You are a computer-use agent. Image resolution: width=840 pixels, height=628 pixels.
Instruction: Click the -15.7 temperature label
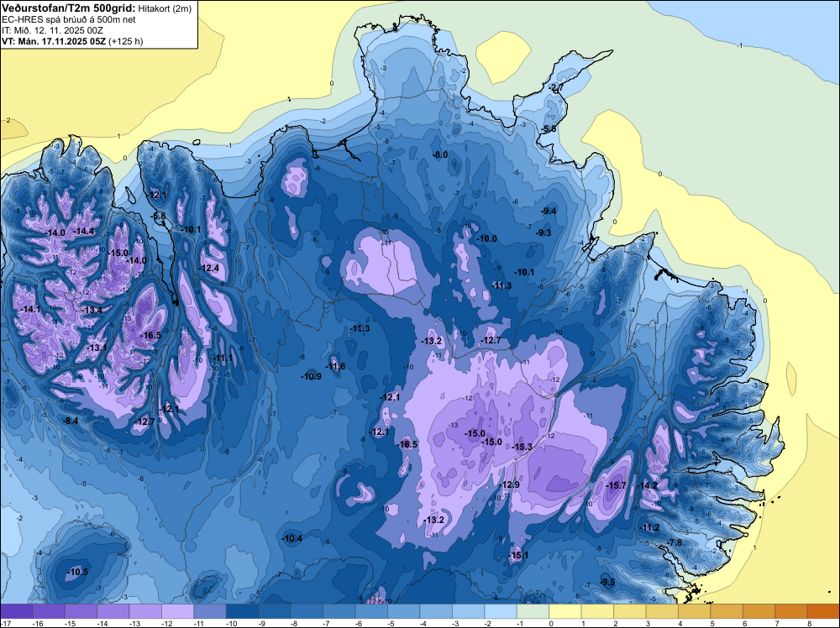tap(616, 485)
